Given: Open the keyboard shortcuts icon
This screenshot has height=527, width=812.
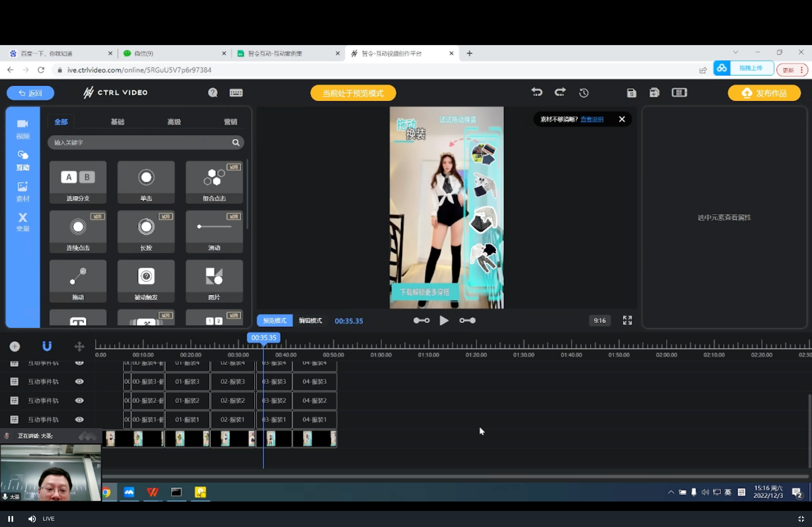Looking at the screenshot, I should [236, 93].
